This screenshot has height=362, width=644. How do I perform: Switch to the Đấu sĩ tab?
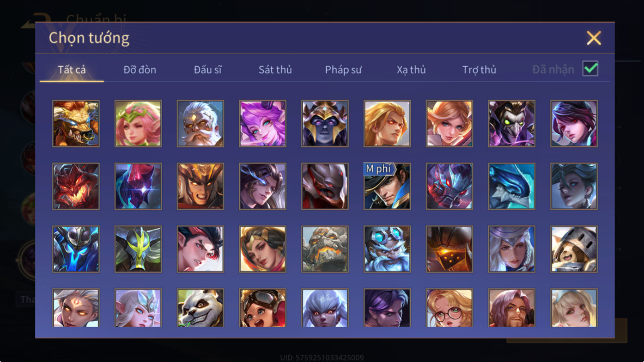coord(208,69)
